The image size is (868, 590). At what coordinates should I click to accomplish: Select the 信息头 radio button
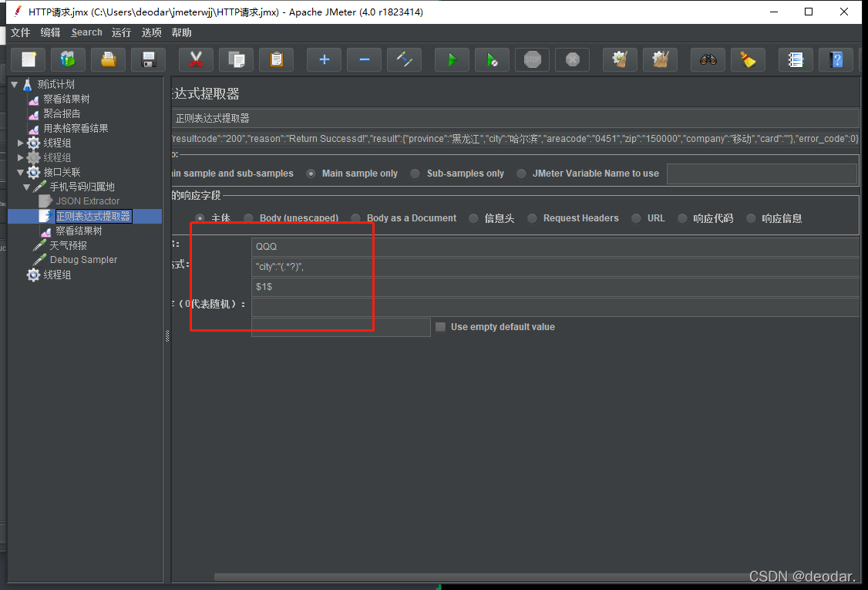473,218
